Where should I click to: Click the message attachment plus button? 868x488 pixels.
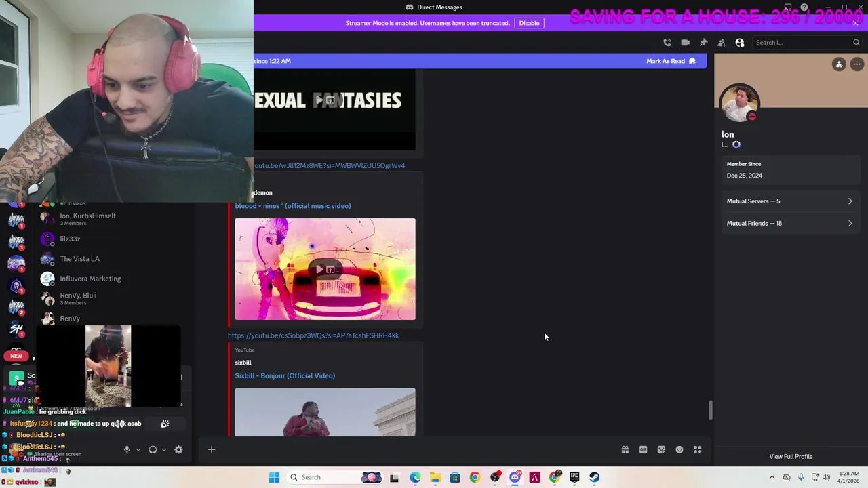pos(212,449)
